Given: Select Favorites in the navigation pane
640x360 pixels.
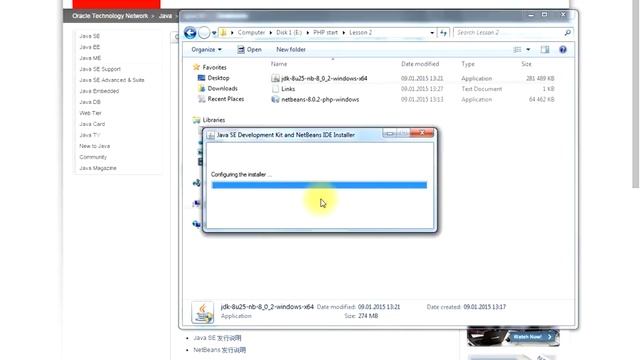Looking at the screenshot, I should click(x=214, y=67).
